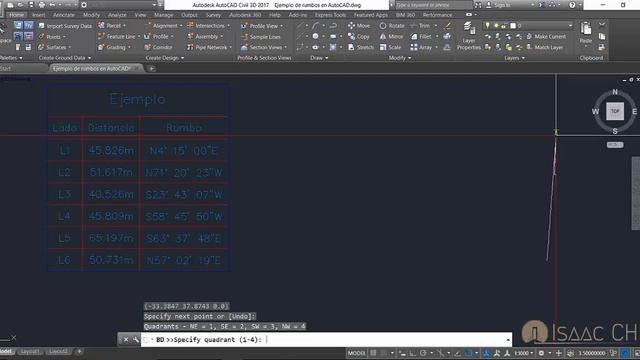Click the Paste button
Screen dimensions: 640x360
point(586,32)
